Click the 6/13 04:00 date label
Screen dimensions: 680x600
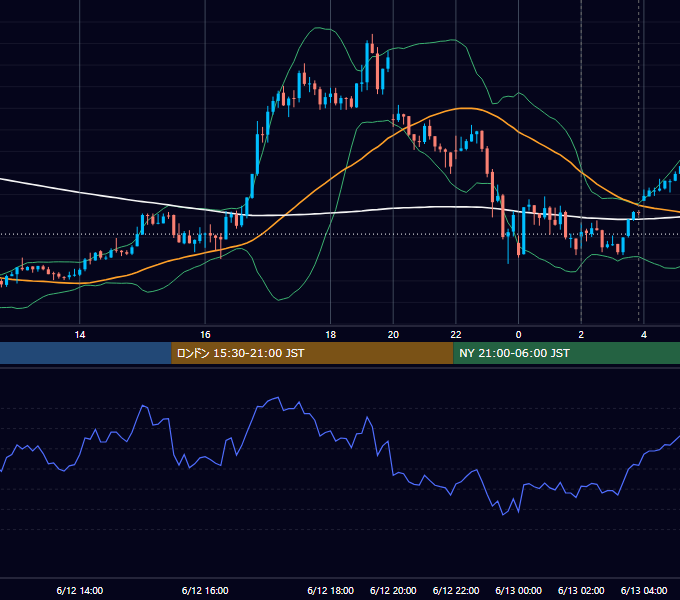644,591
